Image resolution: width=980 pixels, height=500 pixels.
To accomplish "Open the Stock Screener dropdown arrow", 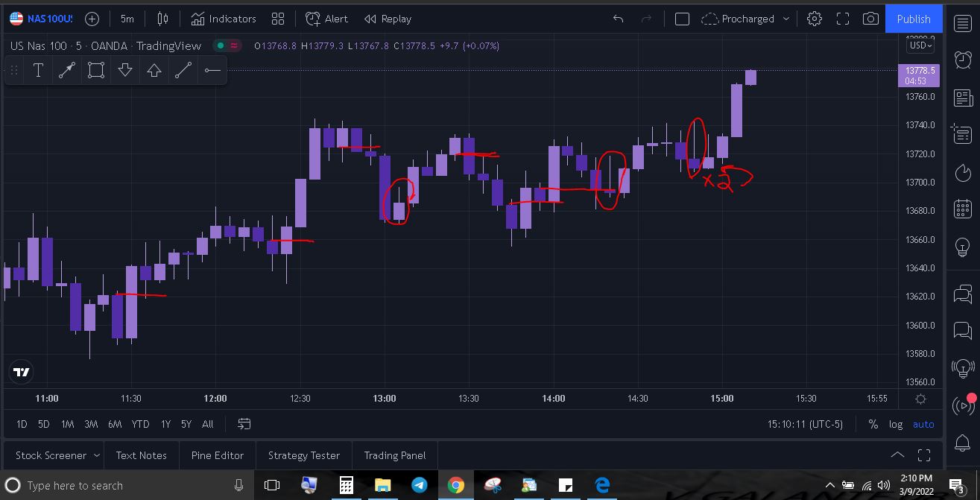I will 95,455.
